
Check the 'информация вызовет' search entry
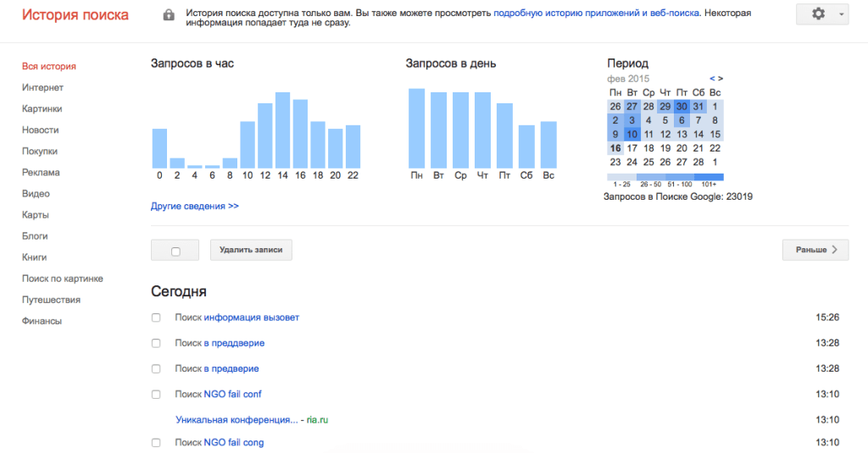point(155,318)
